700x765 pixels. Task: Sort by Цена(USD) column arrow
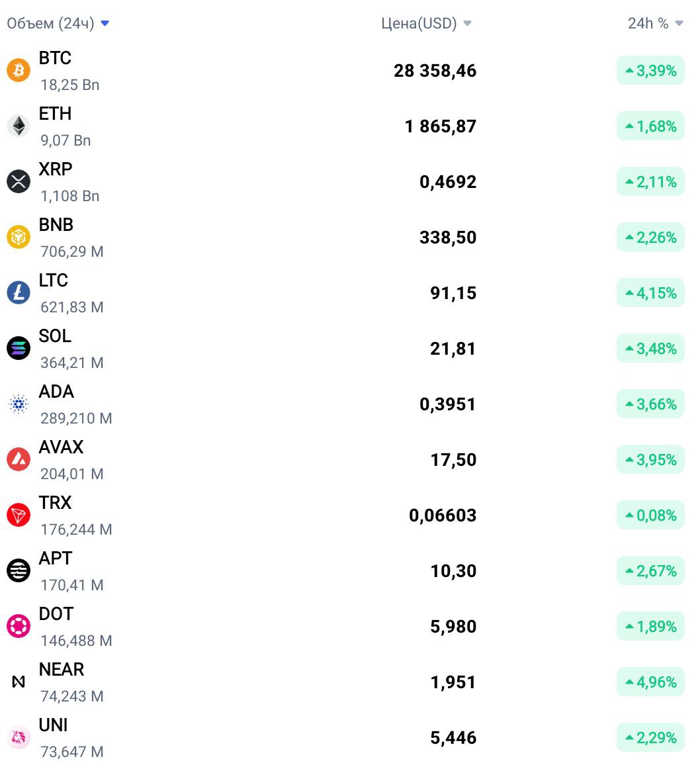pyautogui.click(x=467, y=23)
